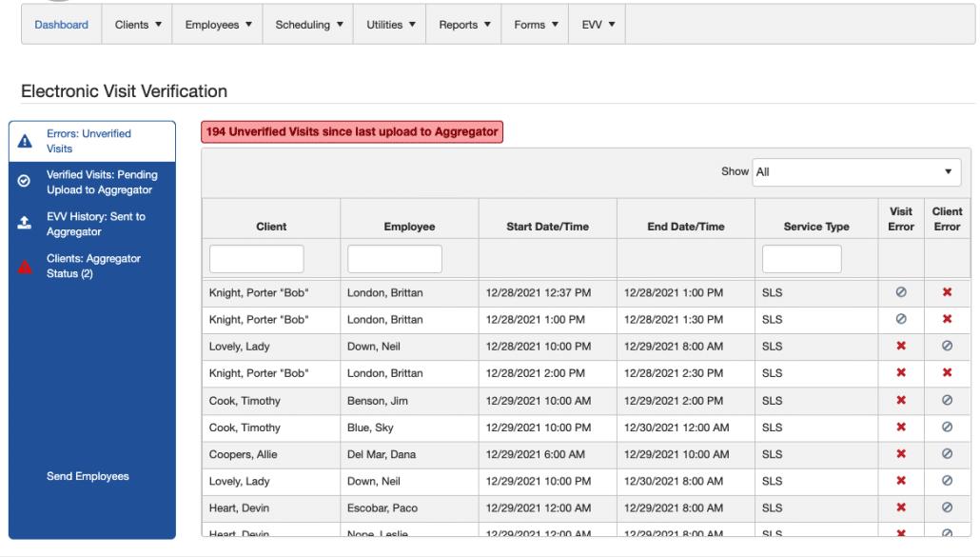Screen dimensions: 980x557
Task: Click the Service Type filter field
Action: 801,259
